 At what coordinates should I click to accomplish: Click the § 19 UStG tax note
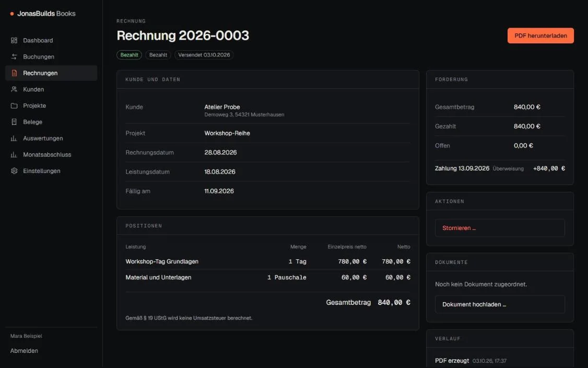click(x=189, y=318)
